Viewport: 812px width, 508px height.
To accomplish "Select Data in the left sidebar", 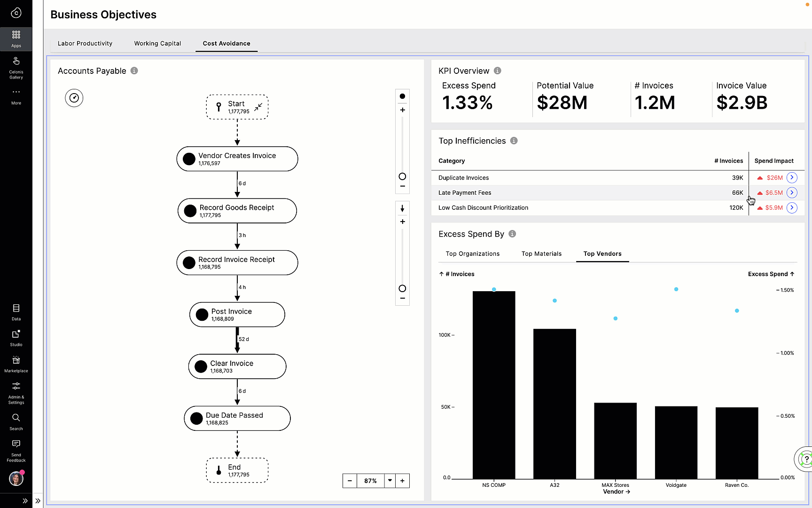I will pos(16,311).
